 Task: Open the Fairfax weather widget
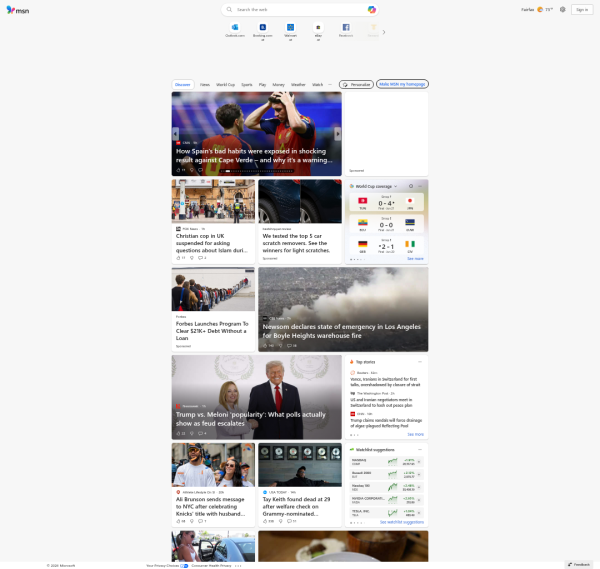537,10
